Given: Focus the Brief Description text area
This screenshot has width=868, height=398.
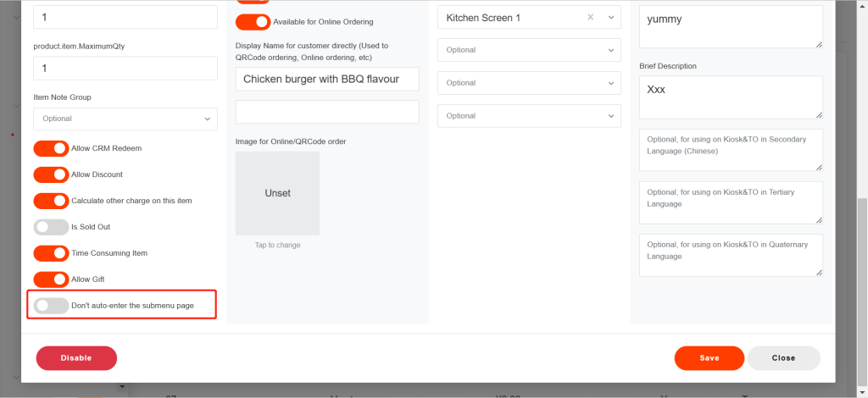Looking at the screenshot, I should point(729,97).
